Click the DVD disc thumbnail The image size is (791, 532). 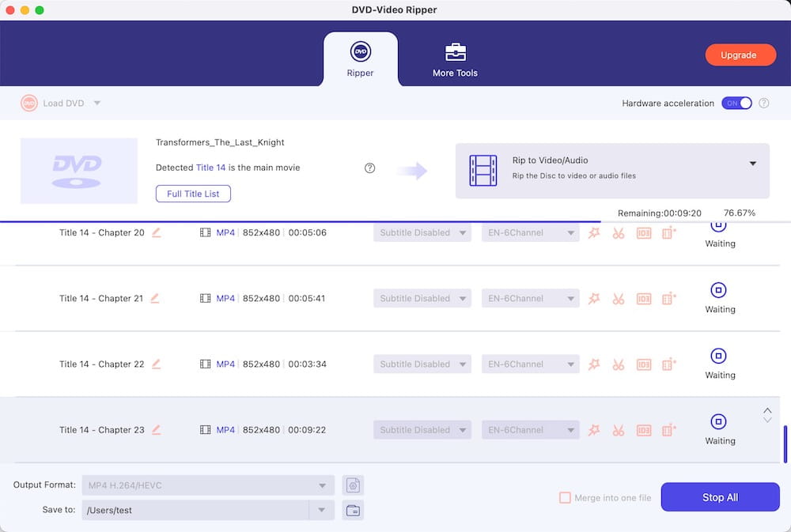tap(78, 171)
